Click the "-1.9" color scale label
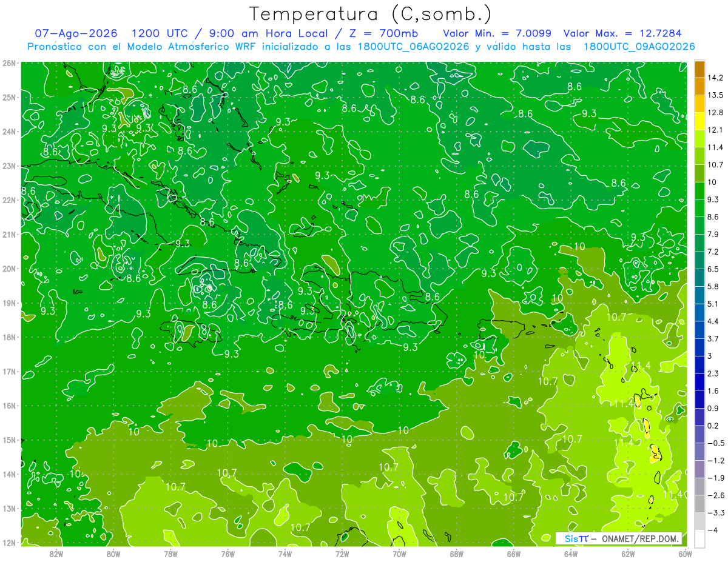Viewport: 728px width, 562px height. point(715,478)
